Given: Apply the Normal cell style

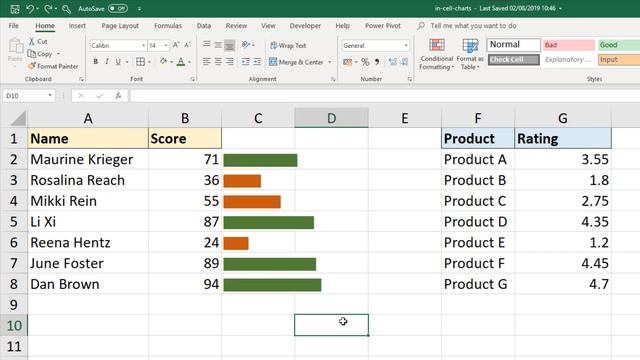Looking at the screenshot, I should click(513, 44).
